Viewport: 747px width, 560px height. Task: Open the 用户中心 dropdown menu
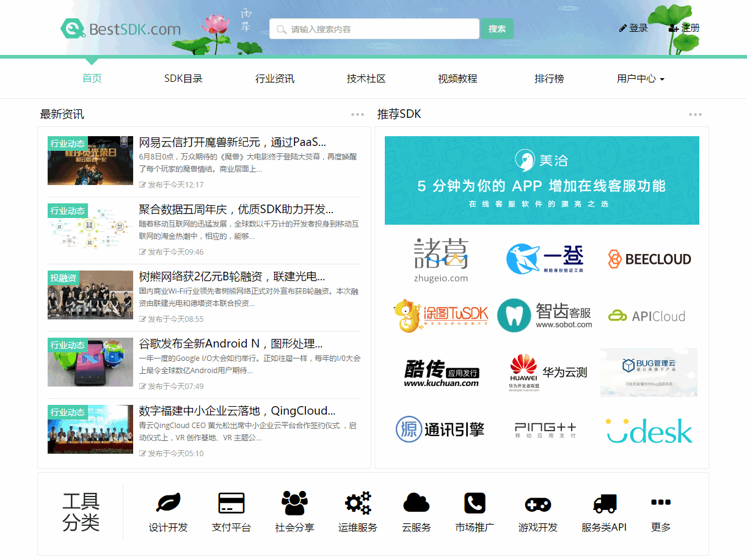coord(640,78)
